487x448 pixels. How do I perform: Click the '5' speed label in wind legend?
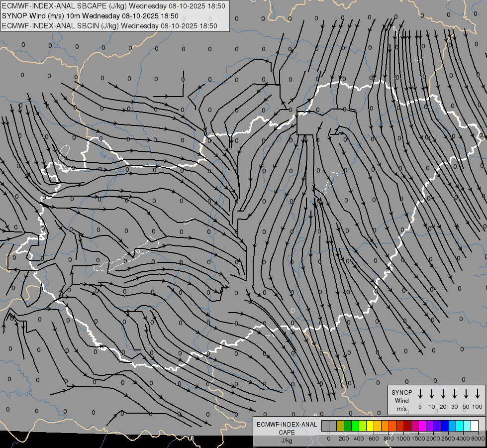pyautogui.click(x=420, y=407)
